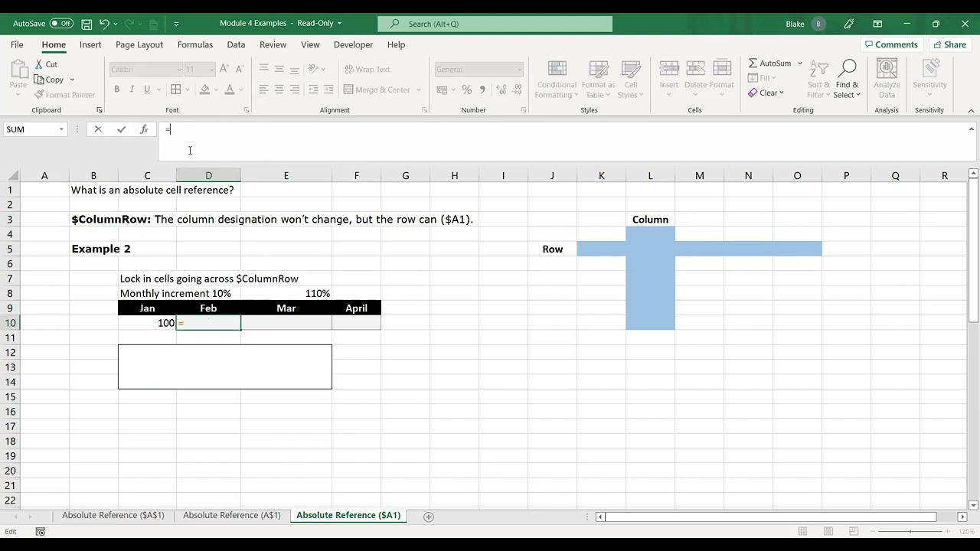
Task: Open Insert Function fx dialog
Action: coord(144,129)
